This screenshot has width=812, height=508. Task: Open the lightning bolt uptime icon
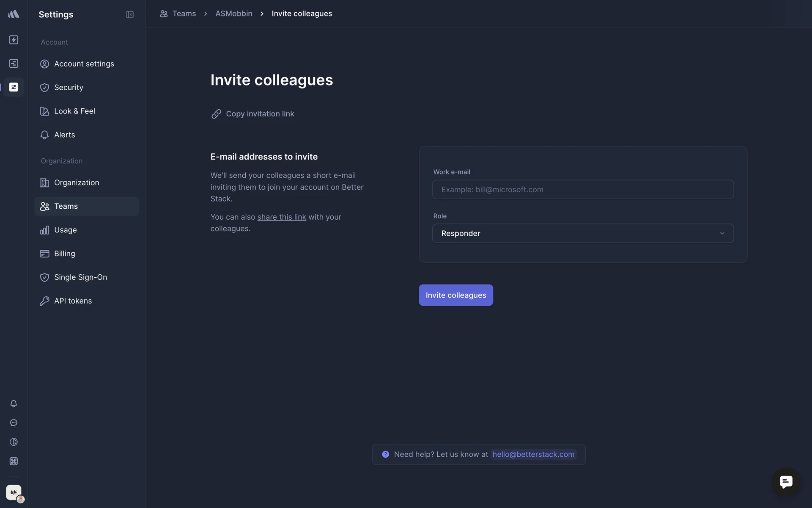(x=14, y=40)
